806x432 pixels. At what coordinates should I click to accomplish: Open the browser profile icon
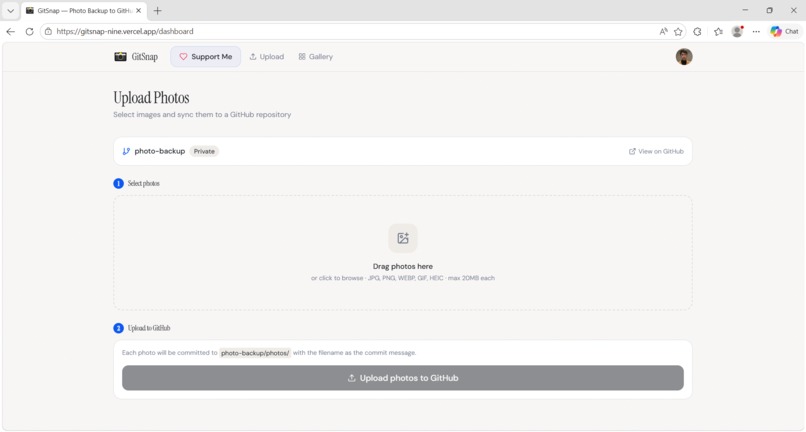coord(737,31)
